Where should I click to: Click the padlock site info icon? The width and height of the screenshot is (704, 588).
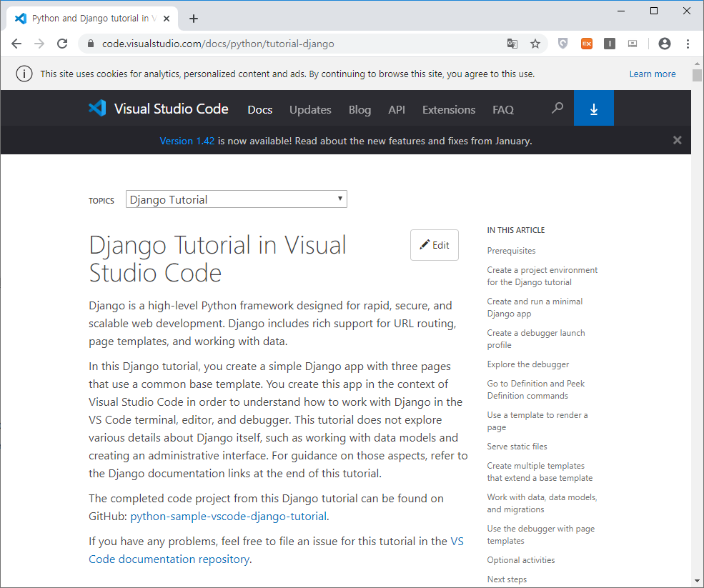(91, 44)
